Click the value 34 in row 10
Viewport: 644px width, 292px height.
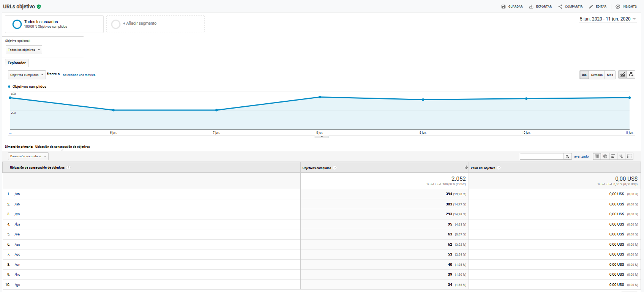pyautogui.click(x=450, y=285)
